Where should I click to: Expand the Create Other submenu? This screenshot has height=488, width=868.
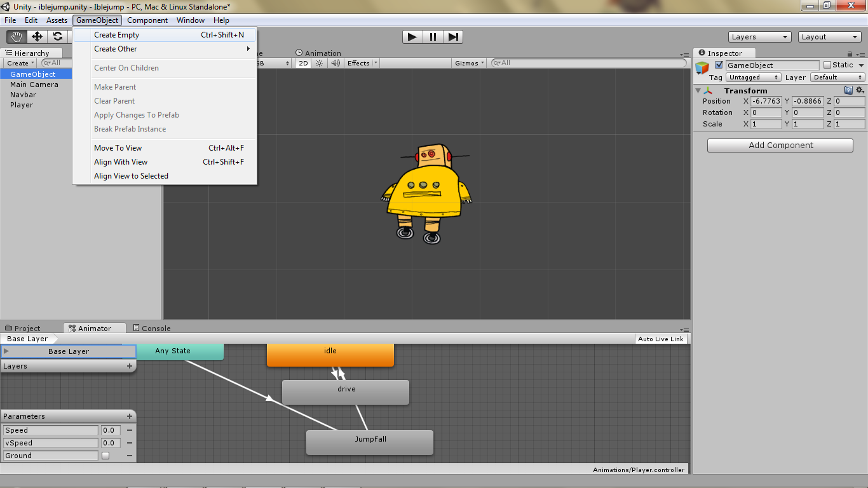pos(165,49)
